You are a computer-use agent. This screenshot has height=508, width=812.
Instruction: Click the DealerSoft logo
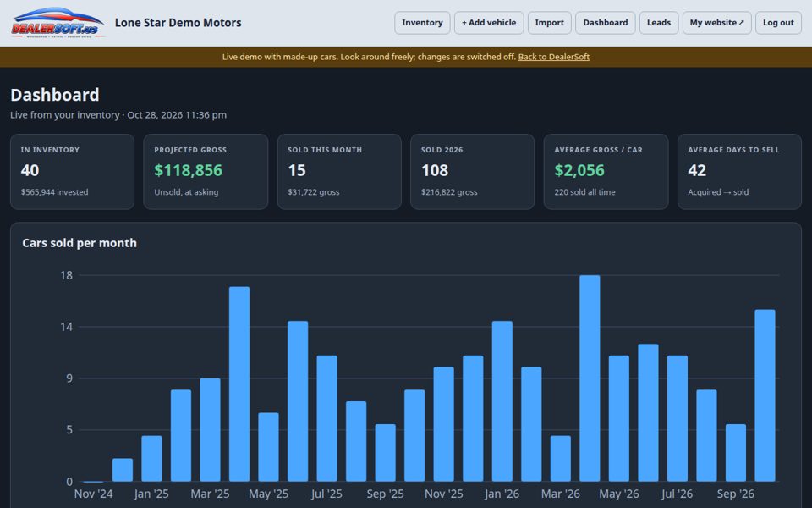[58, 23]
